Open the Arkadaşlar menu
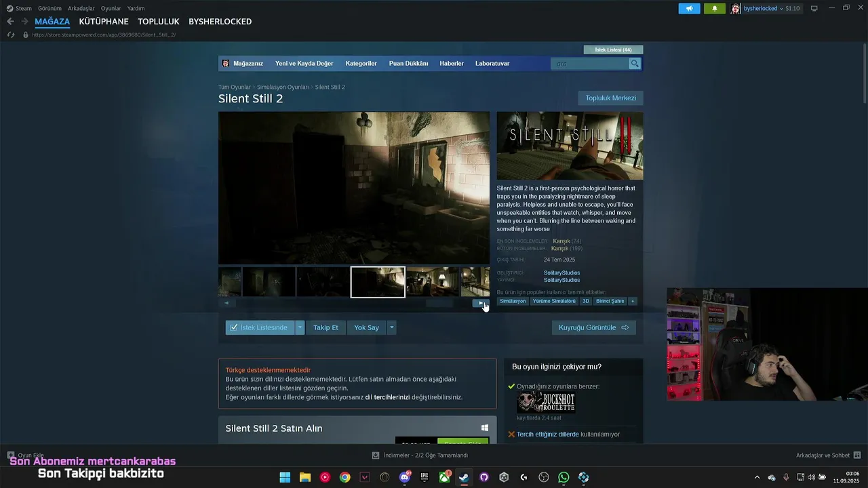 81,8
